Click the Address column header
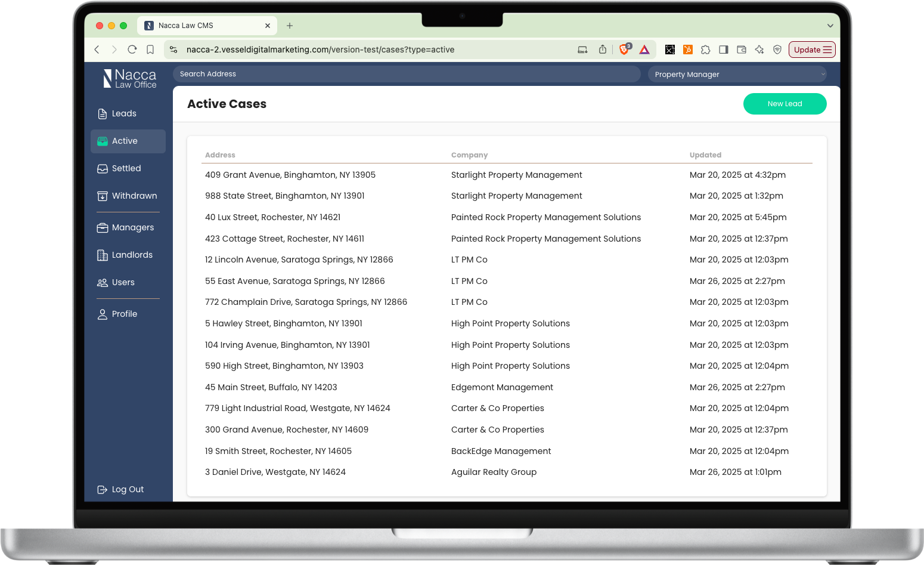924x565 pixels. pyautogui.click(x=220, y=155)
